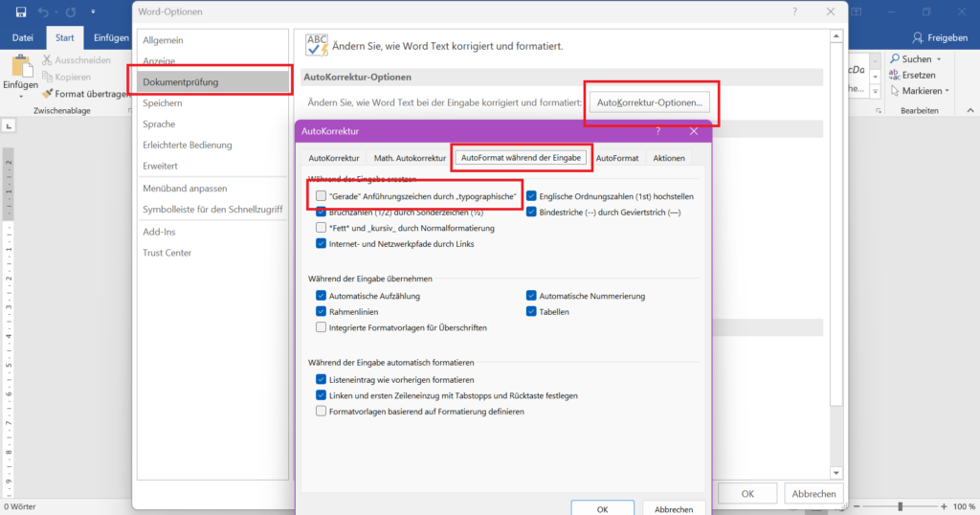Viewport: 980px width, 515px height.
Task: Switch to the Math. Autokorrektur tab
Action: 410,158
